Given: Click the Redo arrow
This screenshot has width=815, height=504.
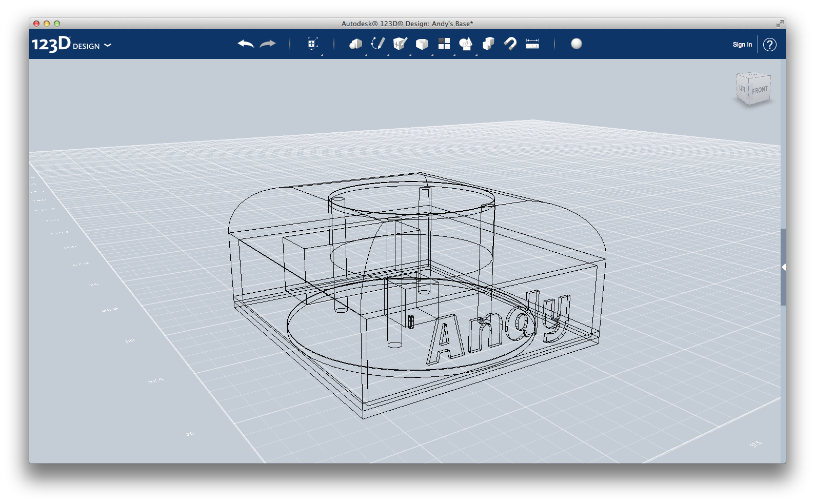Looking at the screenshot, I should tap(268, 44).
